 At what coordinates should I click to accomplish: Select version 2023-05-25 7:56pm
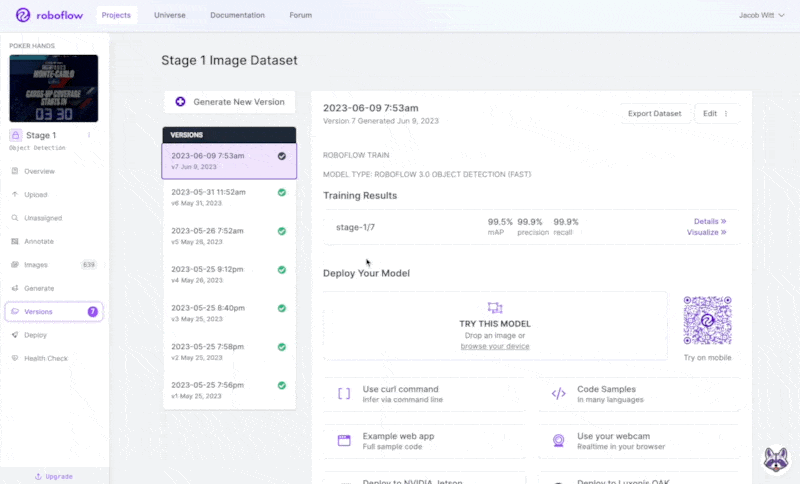coord(229,390)
